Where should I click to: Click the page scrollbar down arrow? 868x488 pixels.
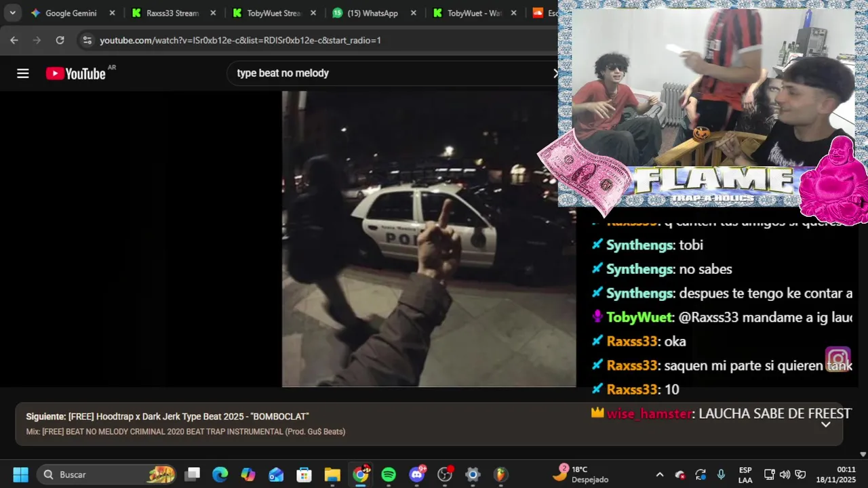863,455
